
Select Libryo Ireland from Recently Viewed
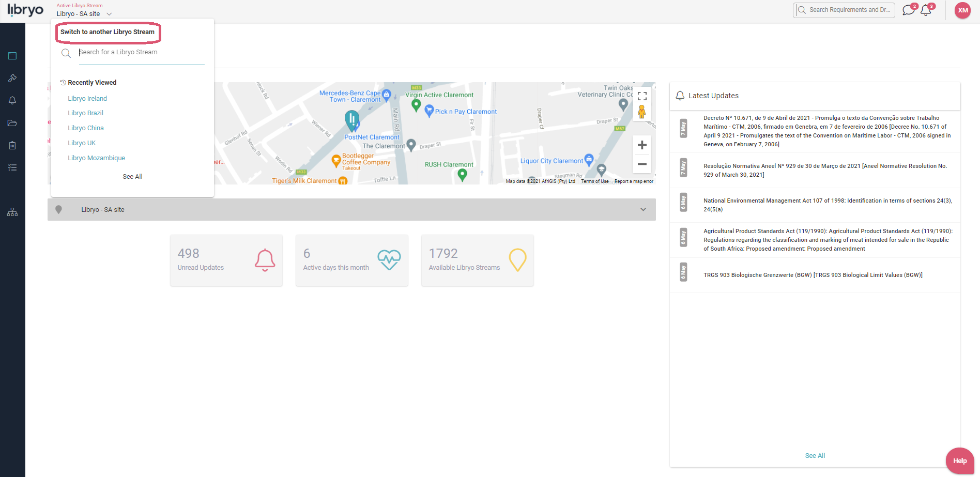point(87,99)
